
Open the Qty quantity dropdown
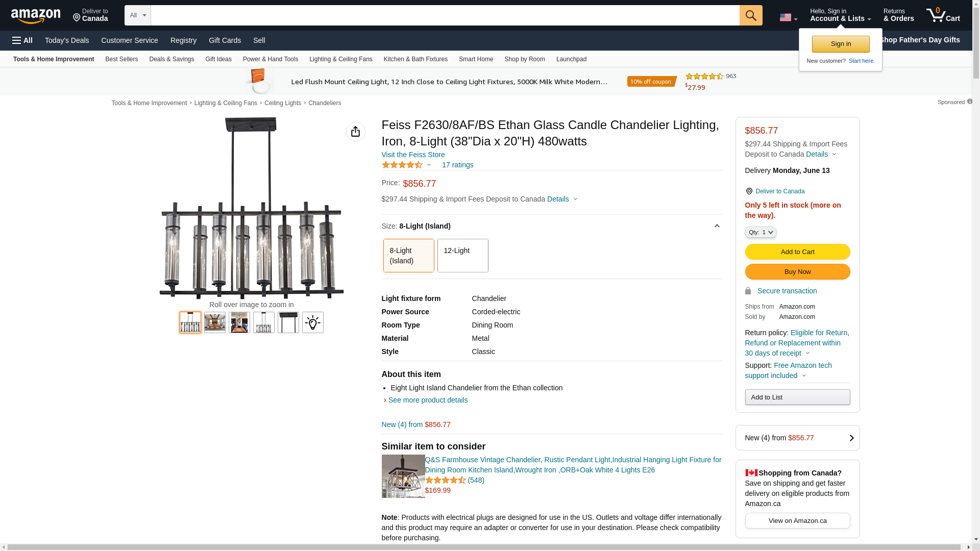tap(760, 232)
